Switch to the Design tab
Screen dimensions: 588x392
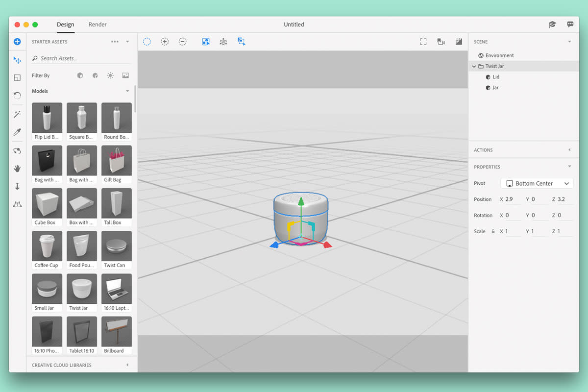pyautogui.click(x=65, y=24)
